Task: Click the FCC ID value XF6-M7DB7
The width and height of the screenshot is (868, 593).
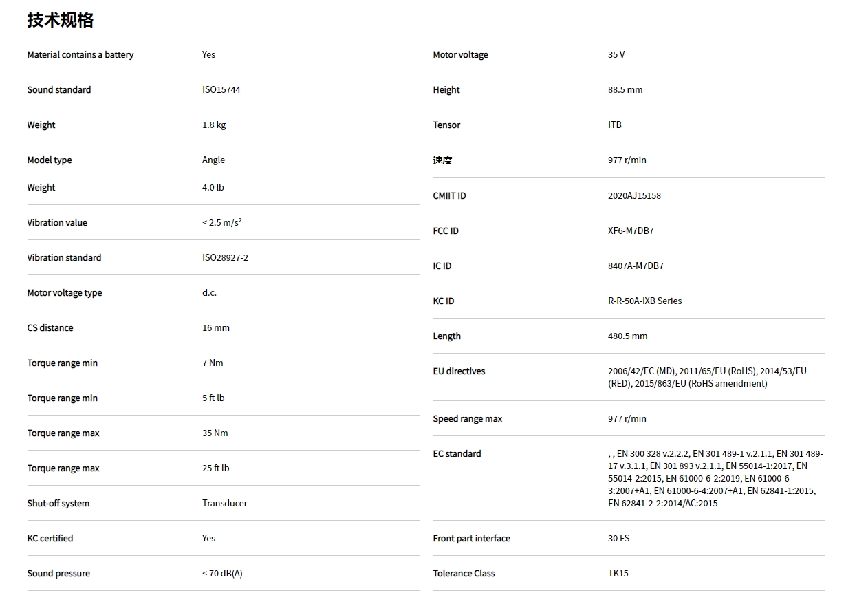Action: pos(631,231)
